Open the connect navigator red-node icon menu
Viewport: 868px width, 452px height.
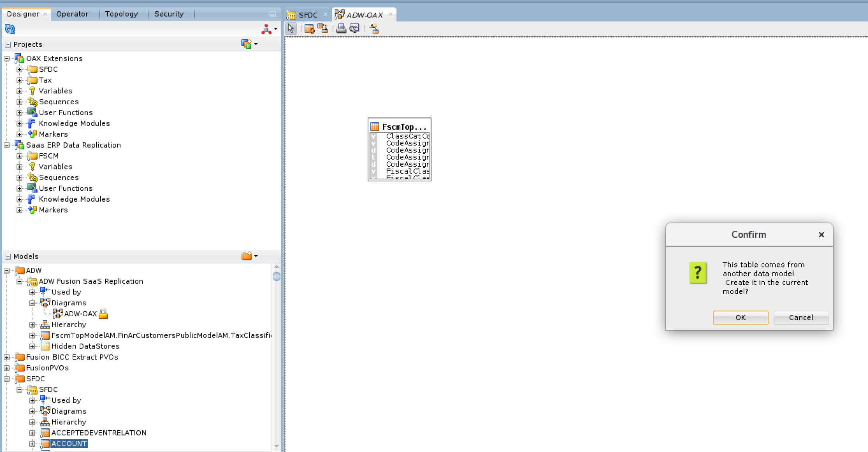(x=268, y=29)
